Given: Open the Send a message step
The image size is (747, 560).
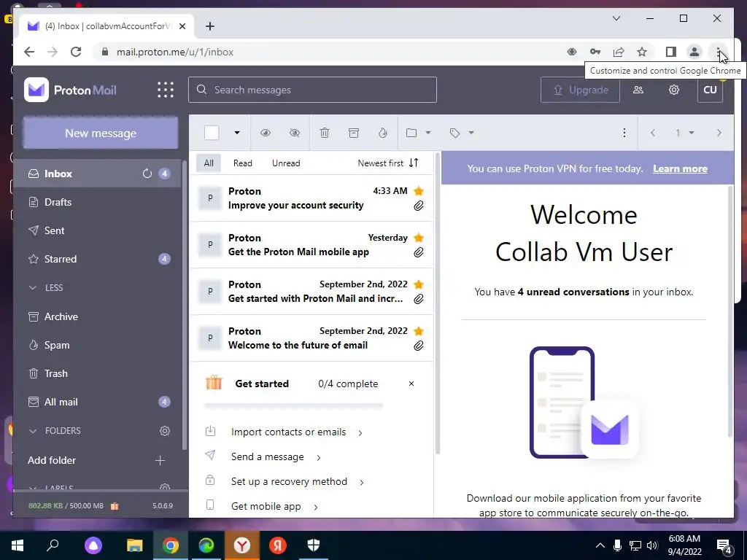Looking at the screenshot, I should [x=263, y=456].
